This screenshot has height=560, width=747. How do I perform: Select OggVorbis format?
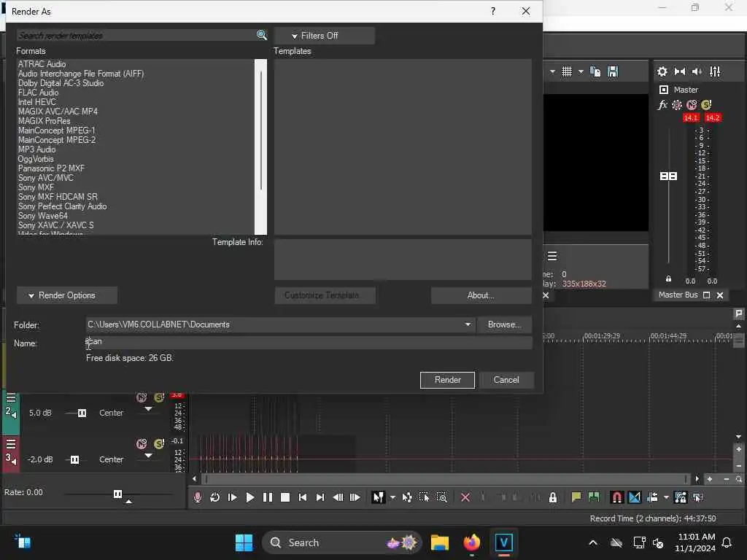tap(36, 159)
